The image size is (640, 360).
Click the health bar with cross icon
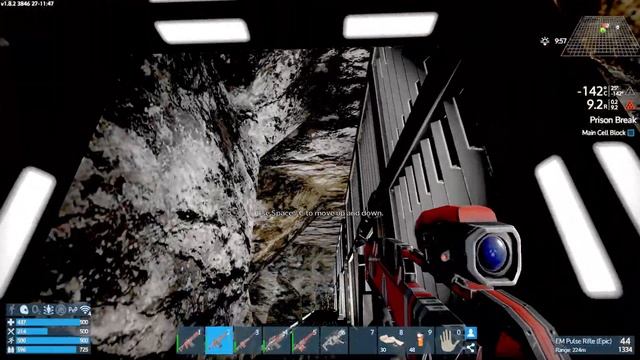click(x=49, y=322)
